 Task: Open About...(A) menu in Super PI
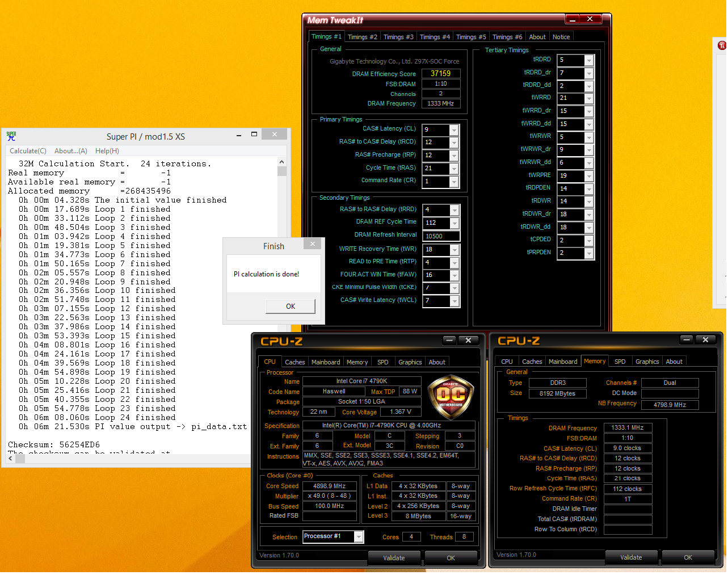tap(71, 151)
